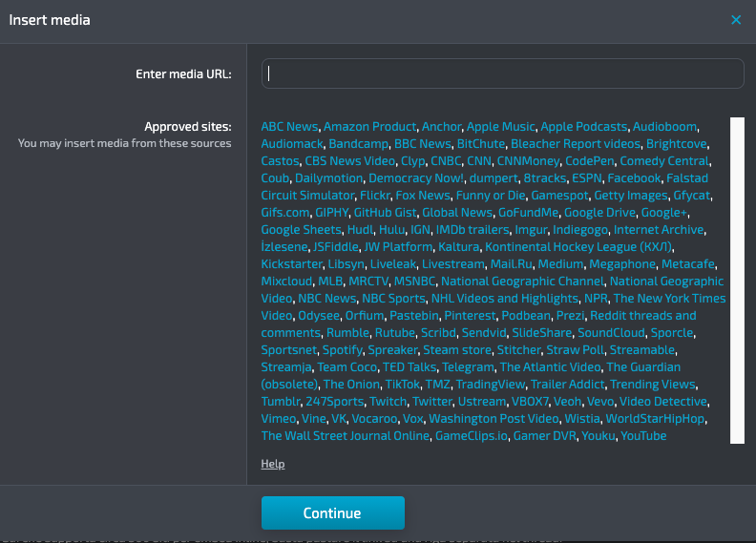The width and height of the screenshot is (756, 543).
Task: Open the Imgur link
Action: click(x=531, y=230)
